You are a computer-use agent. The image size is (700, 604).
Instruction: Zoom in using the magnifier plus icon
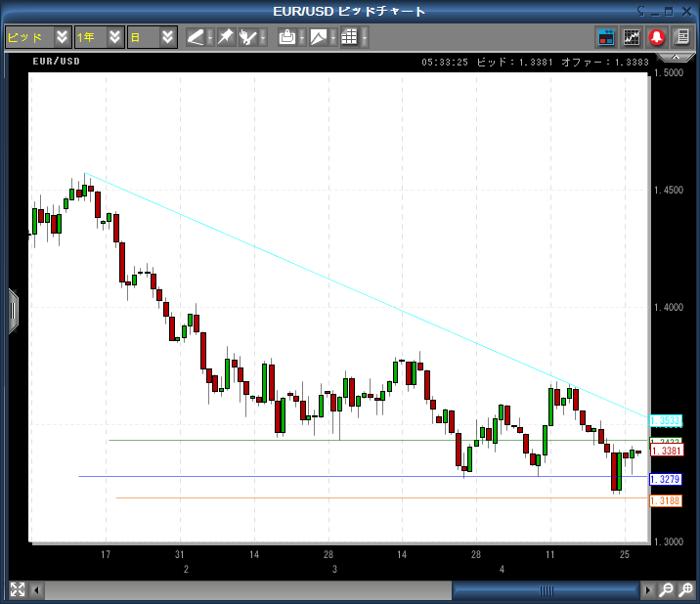(685, 590)
